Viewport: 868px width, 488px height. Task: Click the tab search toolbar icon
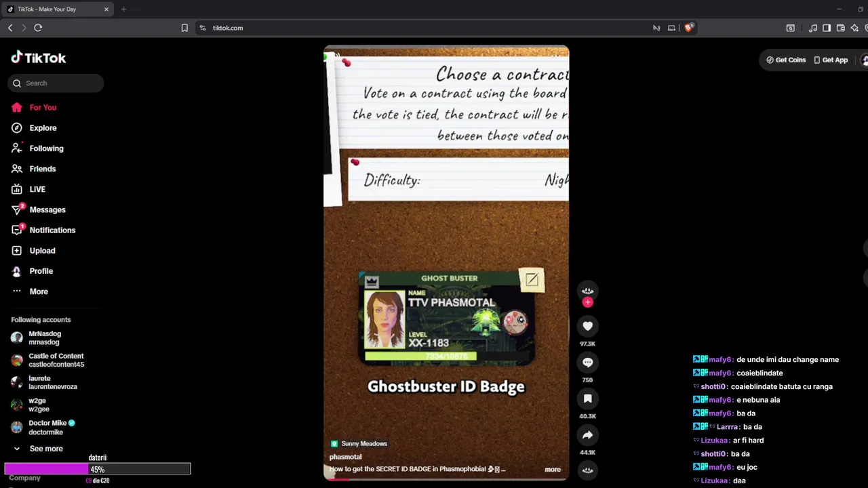[x=790, y=28]
